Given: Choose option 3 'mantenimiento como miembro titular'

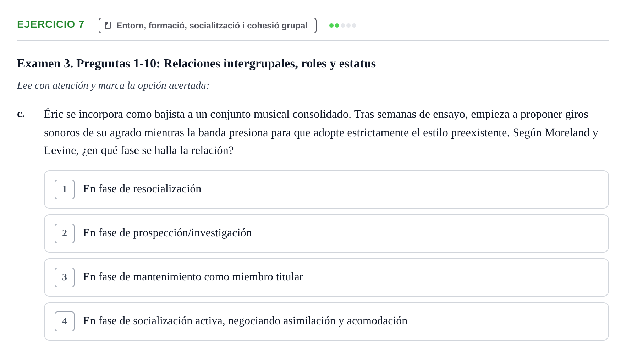Looking at the screenshot, I should tap(326, 277).
